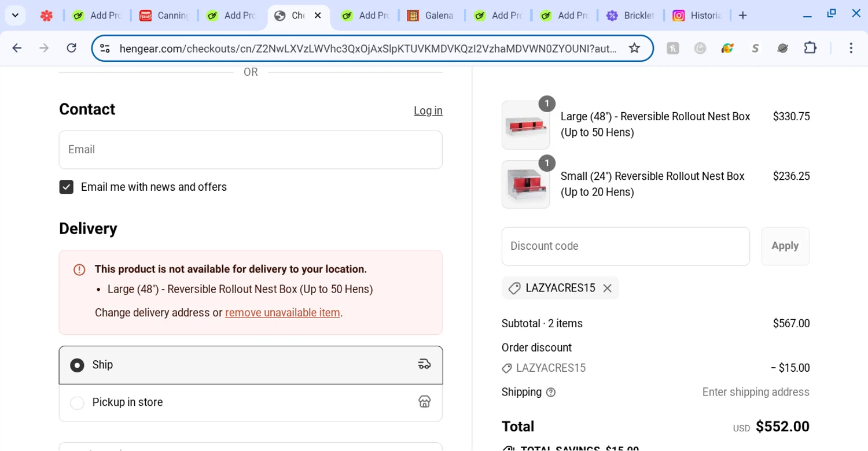Viewport: 868px width, 451px height.
Task: Open the Chrome three-dot menu
Action: 851,48
